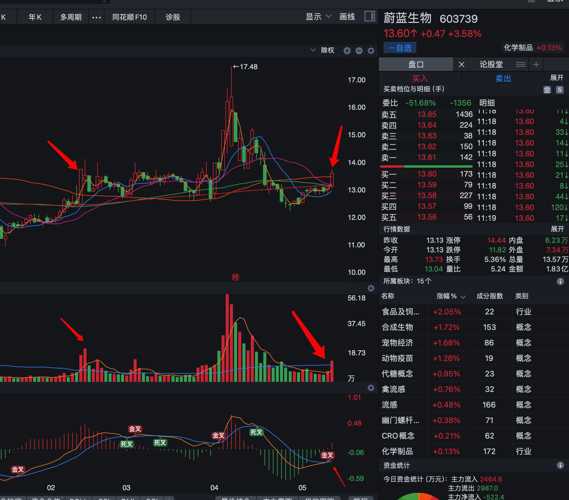Click the first round chart control icon
569x500 pixels.
click(x=347, y=51)
